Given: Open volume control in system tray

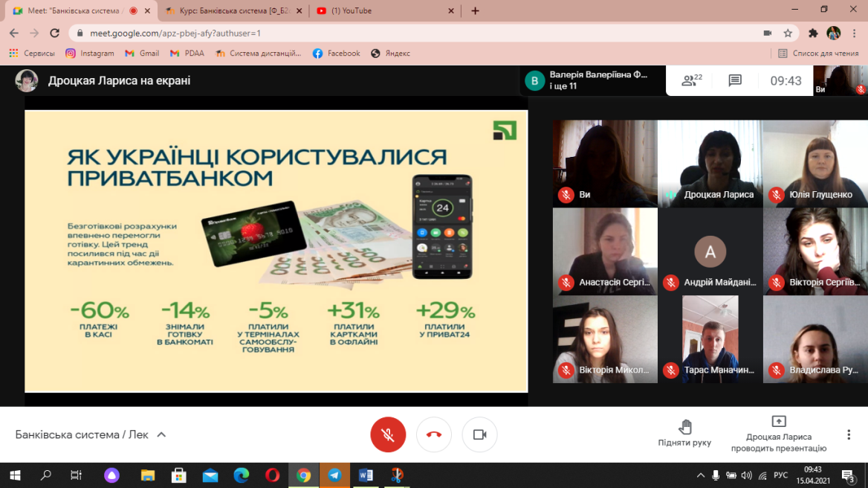Looking at the screenshot, I should coord(747,475).
